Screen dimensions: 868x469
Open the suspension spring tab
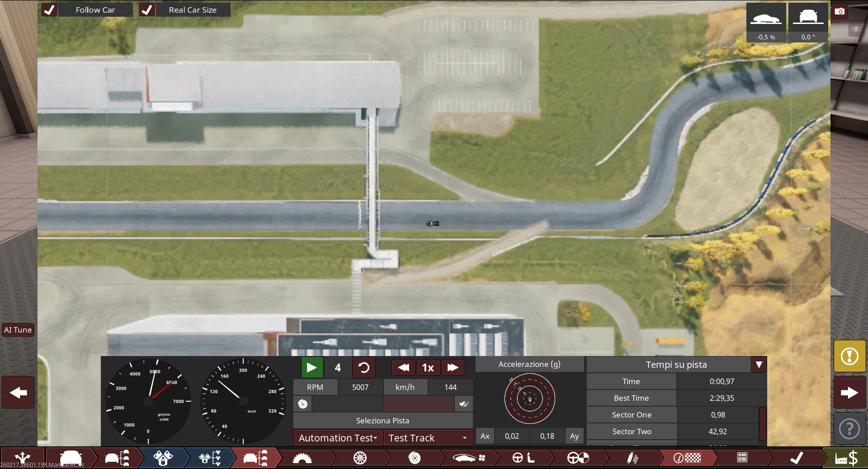[x=632, y=458]
